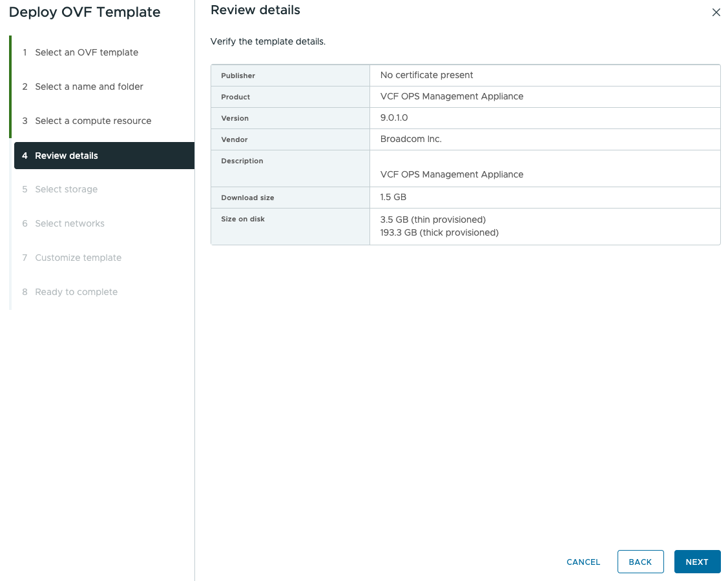Go to step 1 Select an OVF template

(86, 52)
